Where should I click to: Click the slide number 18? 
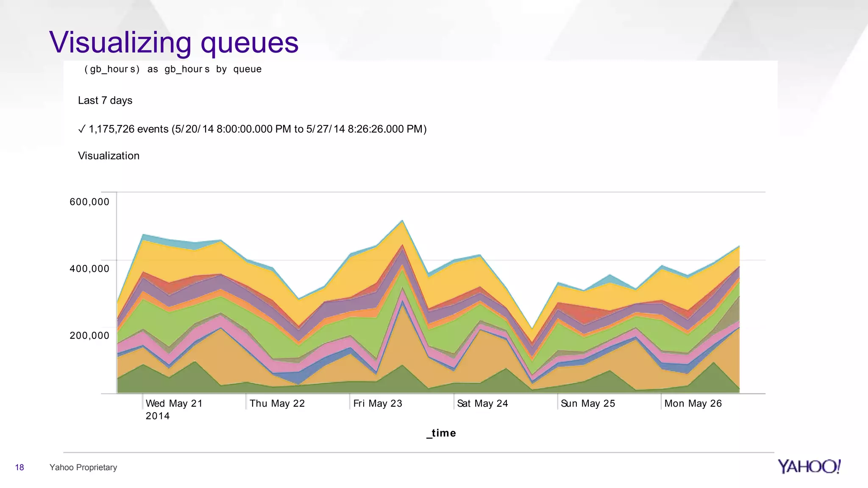[19, 467]
